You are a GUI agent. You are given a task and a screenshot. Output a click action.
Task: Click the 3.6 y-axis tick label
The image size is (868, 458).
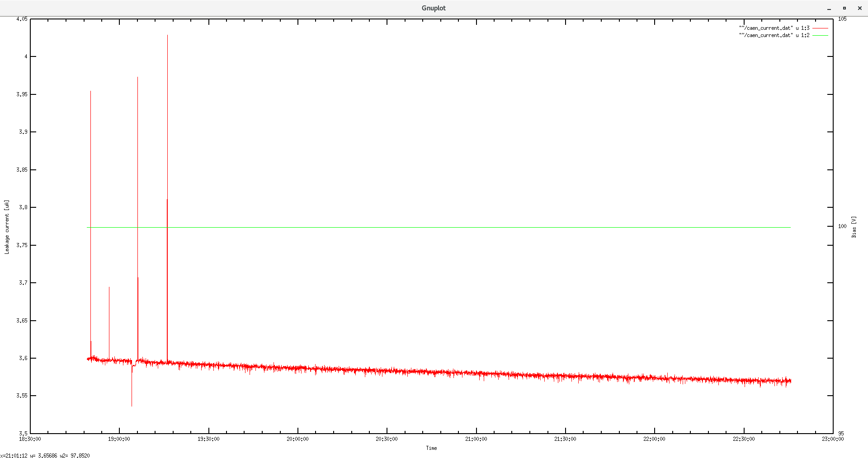coord(23,358)
